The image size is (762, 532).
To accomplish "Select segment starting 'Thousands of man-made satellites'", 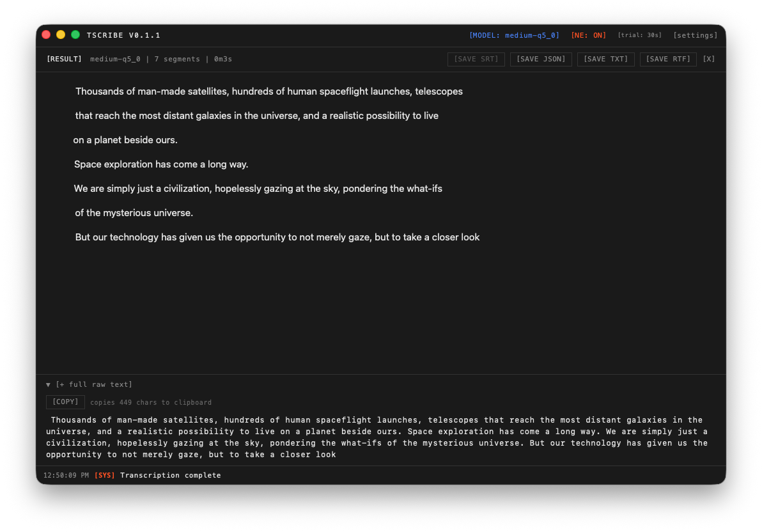I will coord(268,91).
